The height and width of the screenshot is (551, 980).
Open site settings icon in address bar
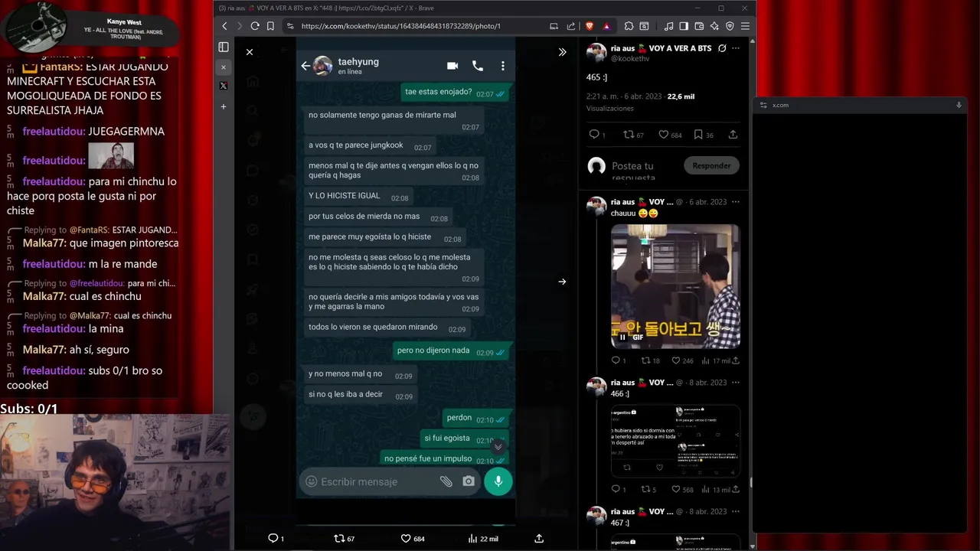tap(290, 26)
